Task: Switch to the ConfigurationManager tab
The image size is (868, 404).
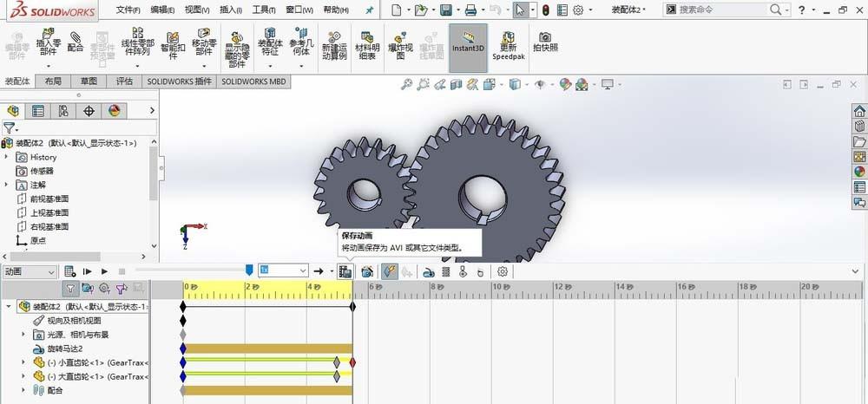Action: click(x=63, y=111)
